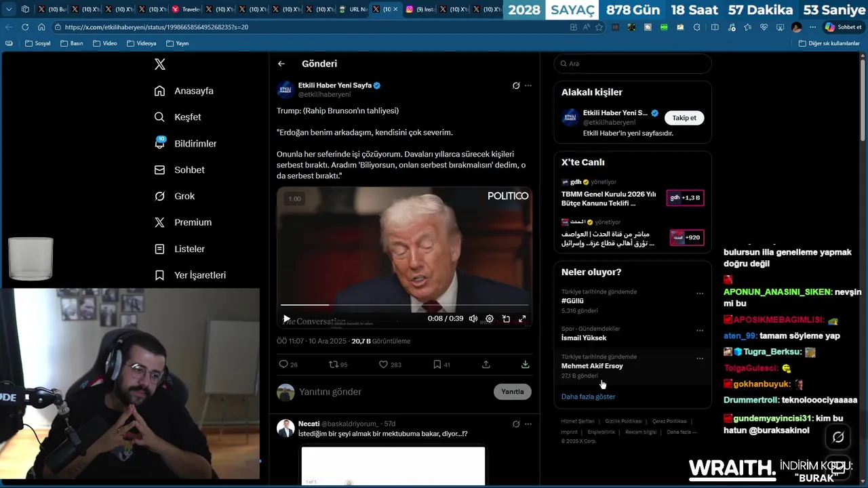
Task: Open Bildirimler notifications
Action: 186,144
